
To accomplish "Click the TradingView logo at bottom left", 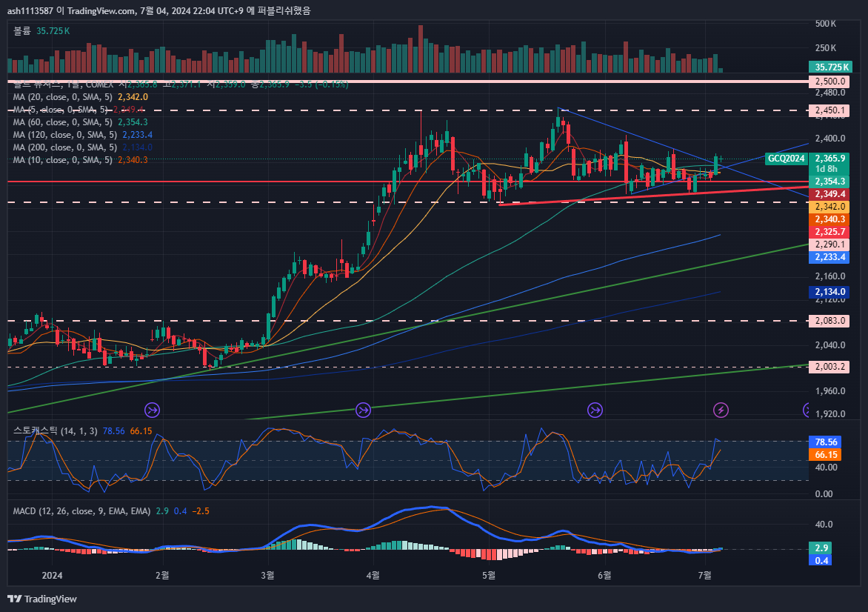I will (x=42, y=599).
